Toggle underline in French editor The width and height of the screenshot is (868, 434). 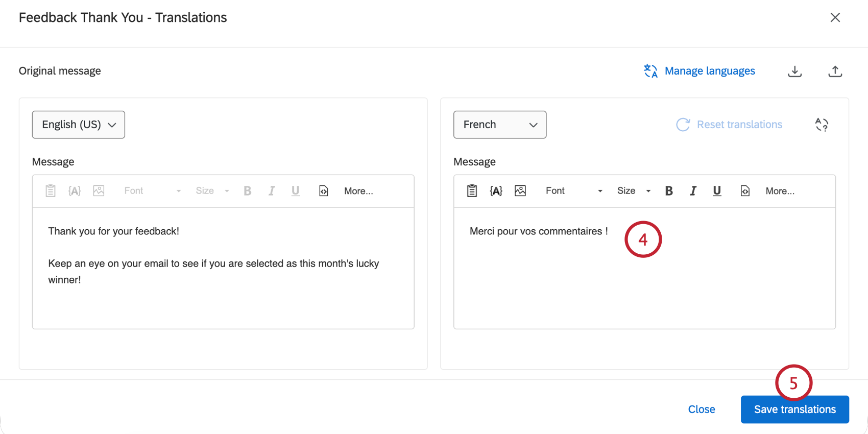pos(717,191)
